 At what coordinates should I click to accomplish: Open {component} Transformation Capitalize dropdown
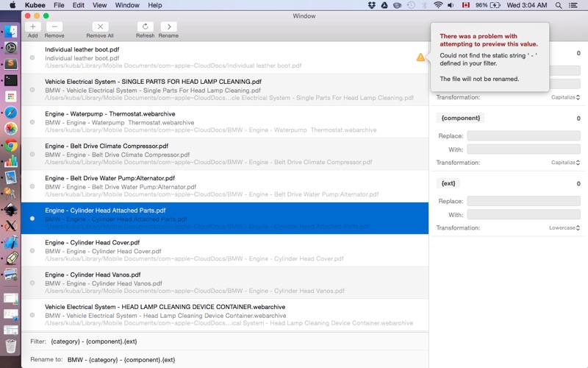coord(565,163)
